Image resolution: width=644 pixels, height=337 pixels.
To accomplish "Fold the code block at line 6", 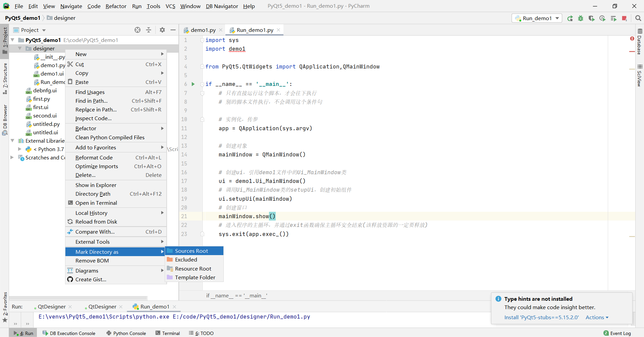I will tap(202, 84).
